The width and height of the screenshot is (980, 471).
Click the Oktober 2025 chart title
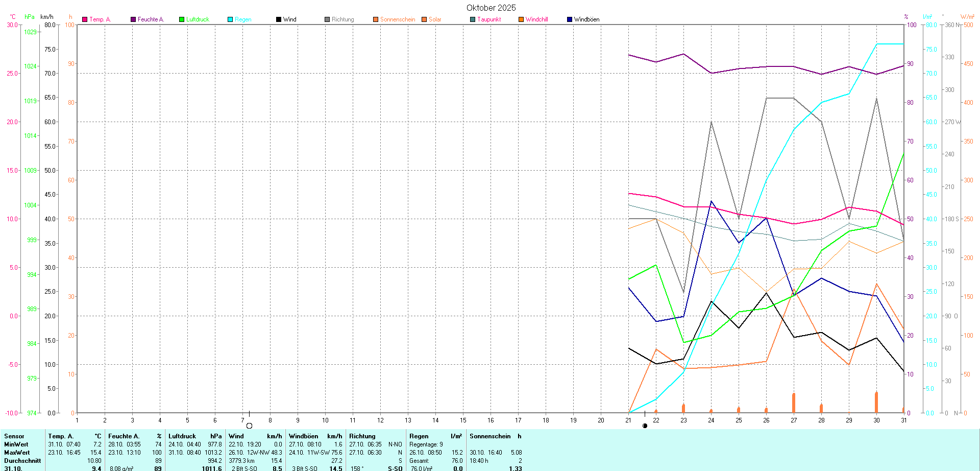pos(491,8)
